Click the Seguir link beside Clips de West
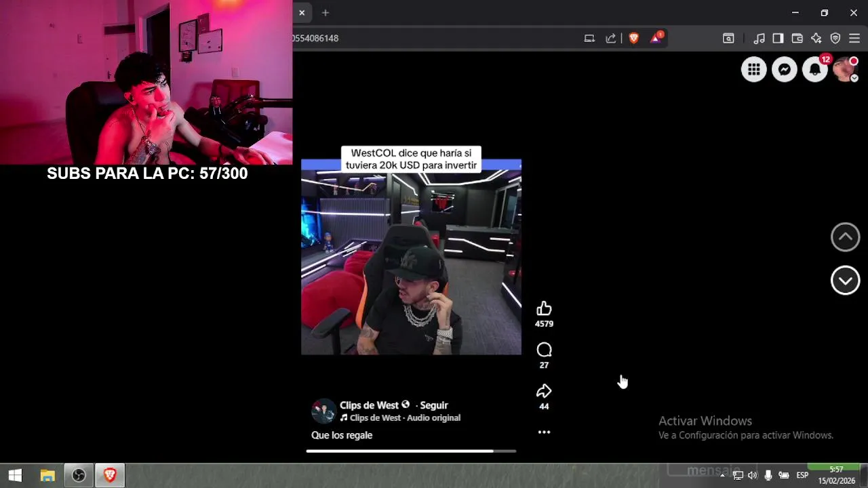868x488 pixels. [434, 405]
